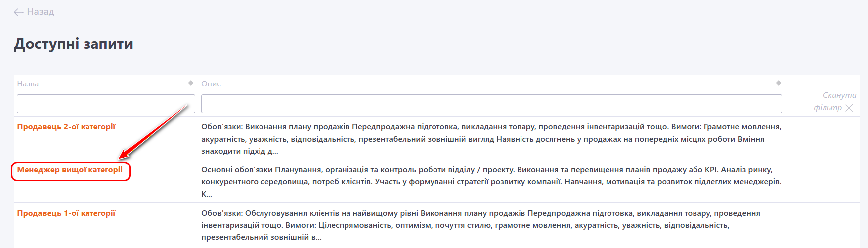This screenshot has width=868, height=248.
Task: Click the Опис column header label
Action: pyautogui.click(x=211, y=84)
